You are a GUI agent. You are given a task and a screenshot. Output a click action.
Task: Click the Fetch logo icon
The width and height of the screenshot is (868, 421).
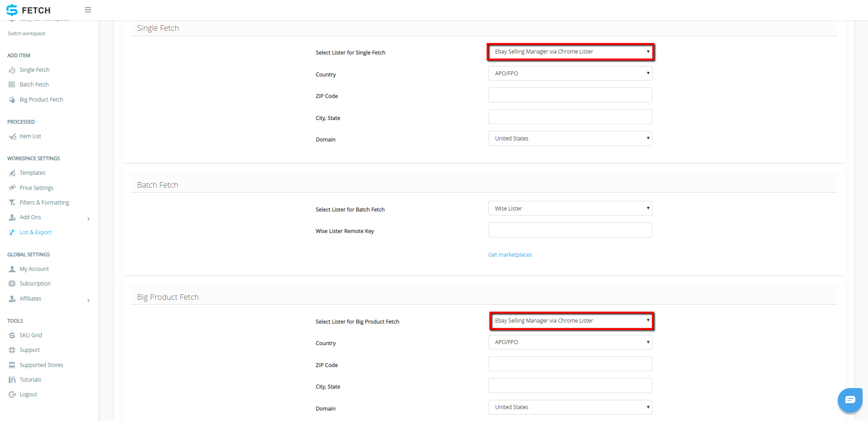point(12,10)
